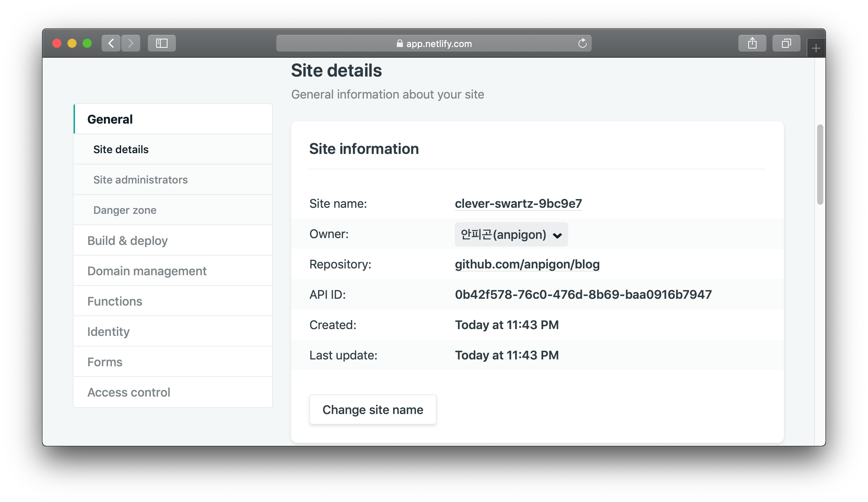Screen dimensions: 868x502
Task: Click the lock icon in address bar
Action: 400,44
